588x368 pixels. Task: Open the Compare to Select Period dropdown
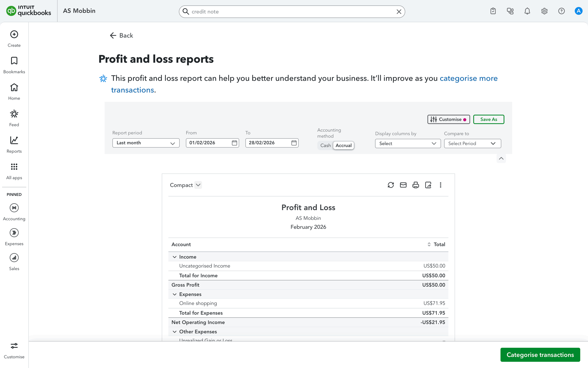coord(473,144)
